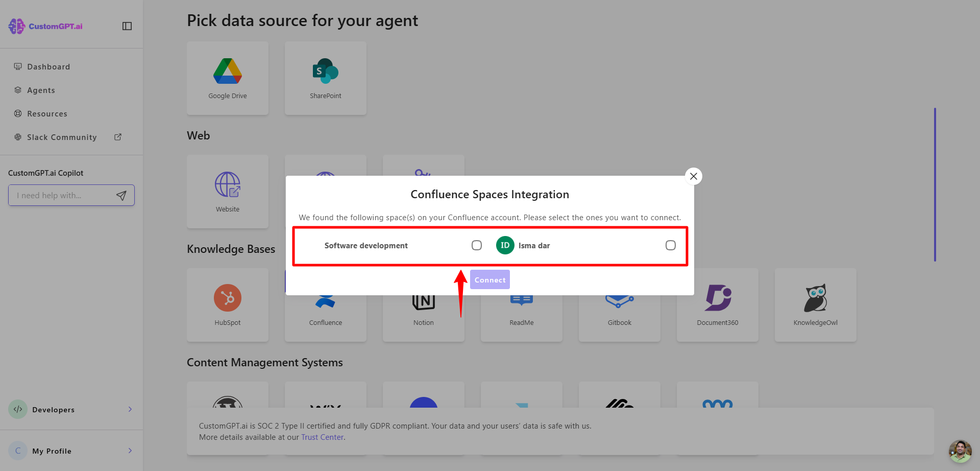Viewport: 980px width, 471px height.
Task: Open the Trust Center link
Action: pos(322,437)
